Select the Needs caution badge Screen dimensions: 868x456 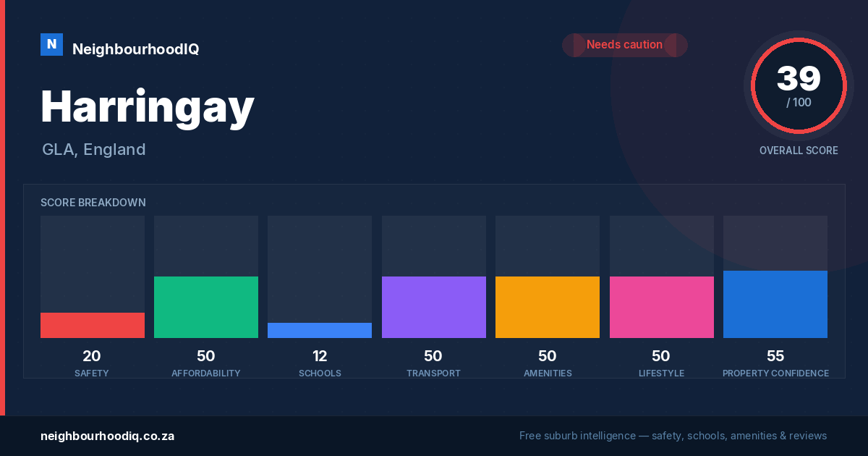coord(625,45)
